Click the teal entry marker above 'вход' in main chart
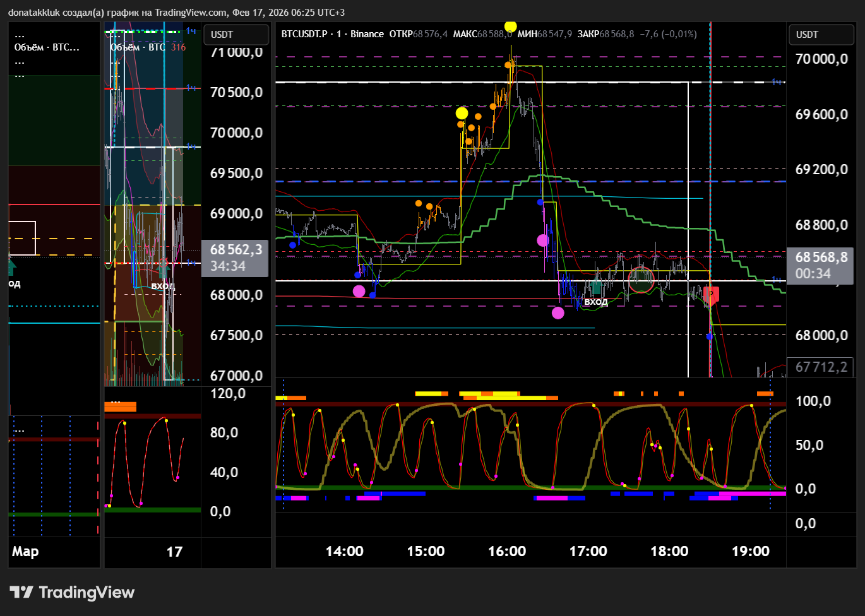This screenshot has height=616, width=865. tap(595, 288)
